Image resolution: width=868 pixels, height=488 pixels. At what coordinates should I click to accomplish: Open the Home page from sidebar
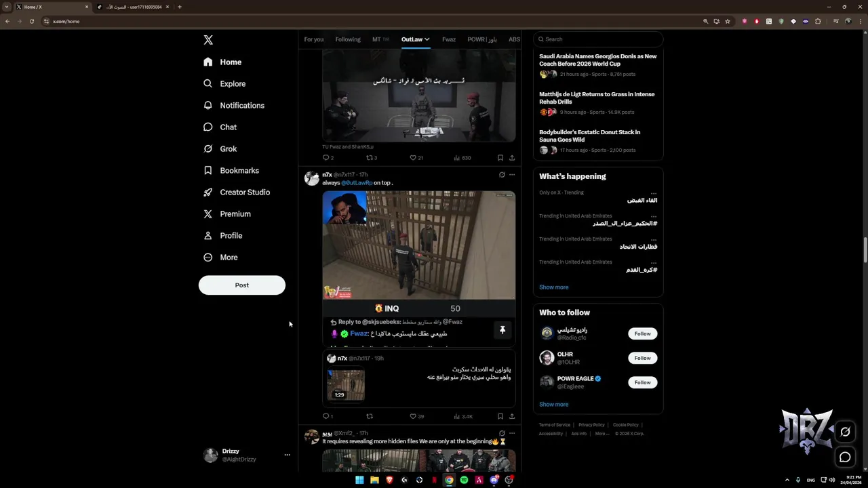(222, 62)
